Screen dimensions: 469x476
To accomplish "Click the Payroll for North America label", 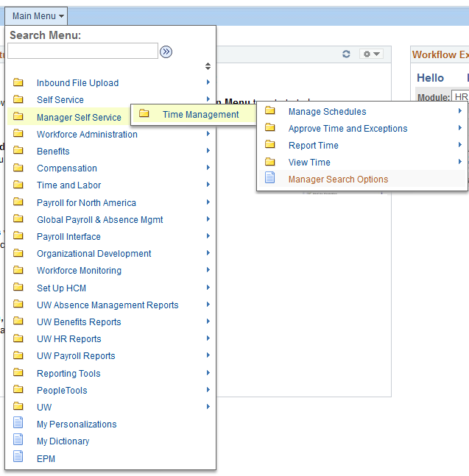I will point(86,203).
